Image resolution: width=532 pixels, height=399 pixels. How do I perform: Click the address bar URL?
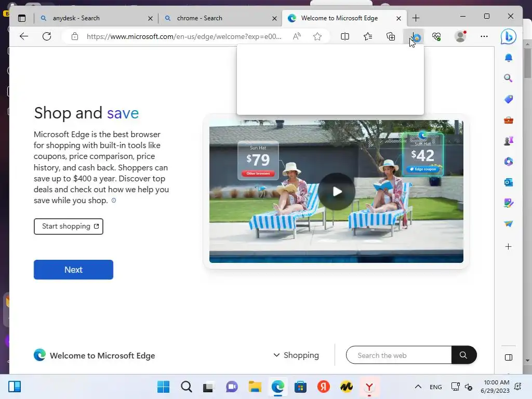(x=184, y=36)
